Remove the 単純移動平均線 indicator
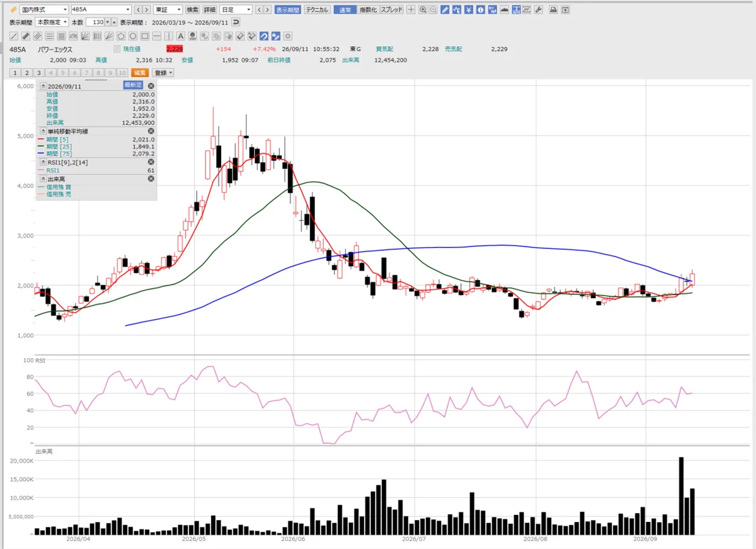 pos(151,131)
